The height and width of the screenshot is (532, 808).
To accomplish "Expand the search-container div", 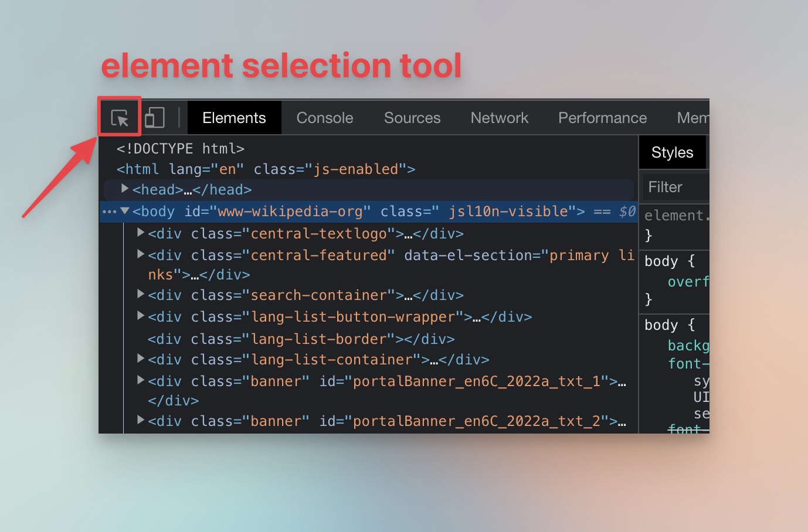I will coord(141,295).
